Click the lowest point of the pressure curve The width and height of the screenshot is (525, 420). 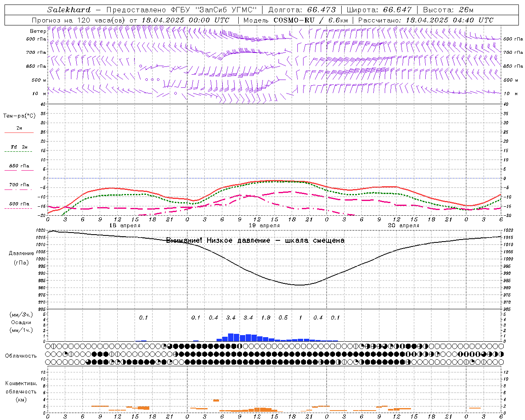tap(300, 285)
